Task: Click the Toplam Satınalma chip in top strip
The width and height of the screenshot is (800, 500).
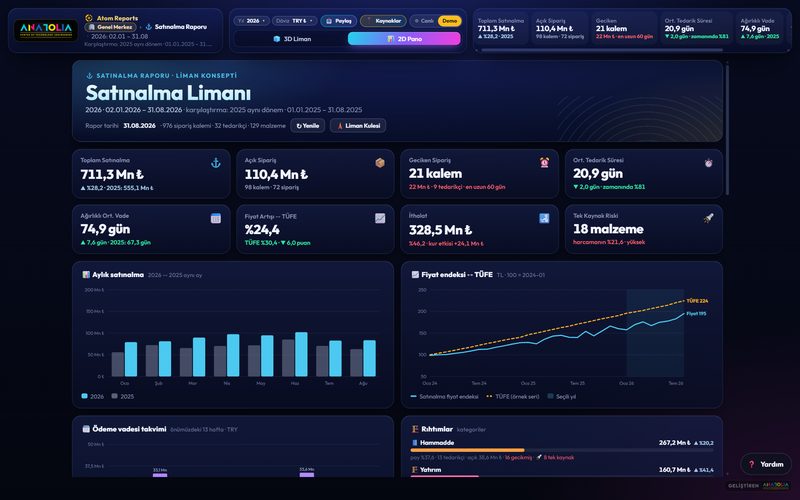Action: (x=501, y=29)
